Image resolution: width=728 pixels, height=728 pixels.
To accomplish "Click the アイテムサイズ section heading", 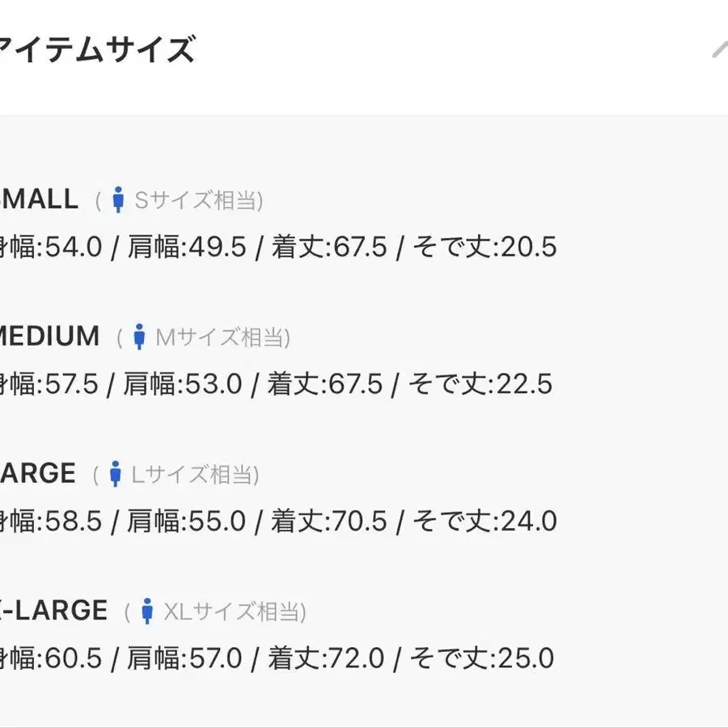I will pyautogui.click(x=96, y=49).
